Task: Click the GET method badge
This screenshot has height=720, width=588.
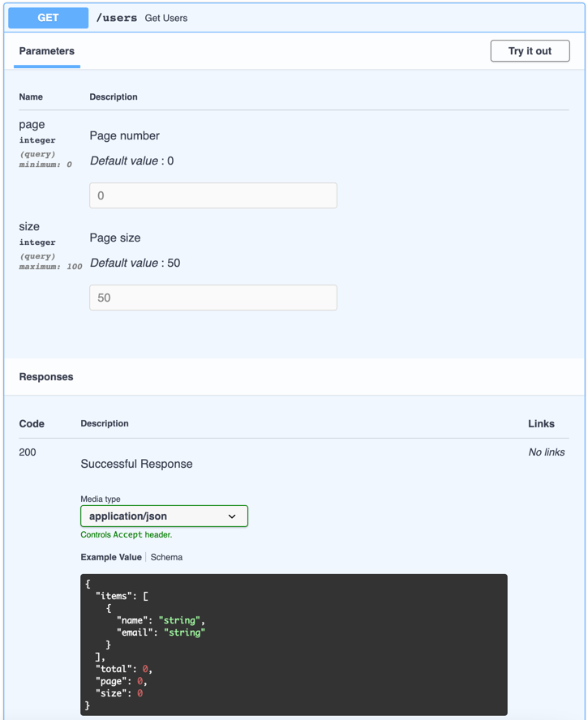Action: [46, 17]
